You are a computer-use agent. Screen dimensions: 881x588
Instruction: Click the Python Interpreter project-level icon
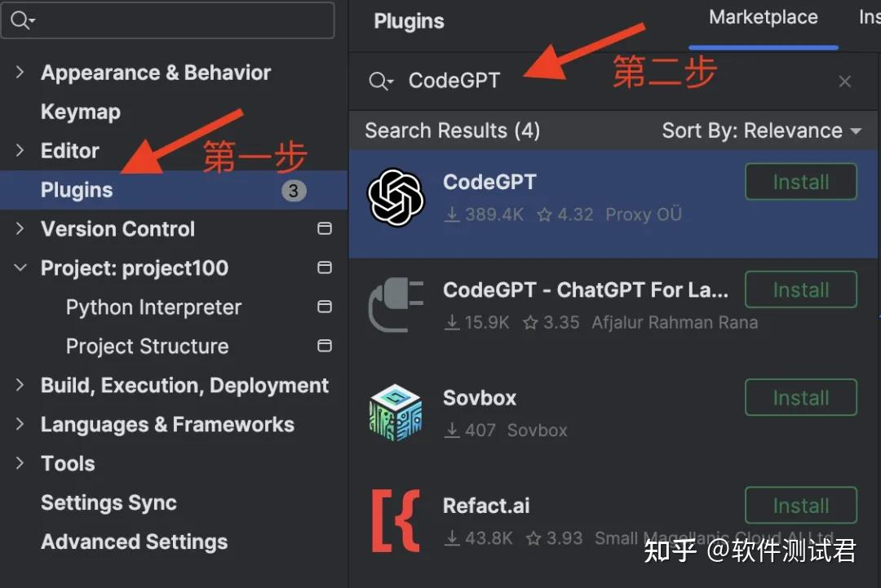(x=325, y=307)
